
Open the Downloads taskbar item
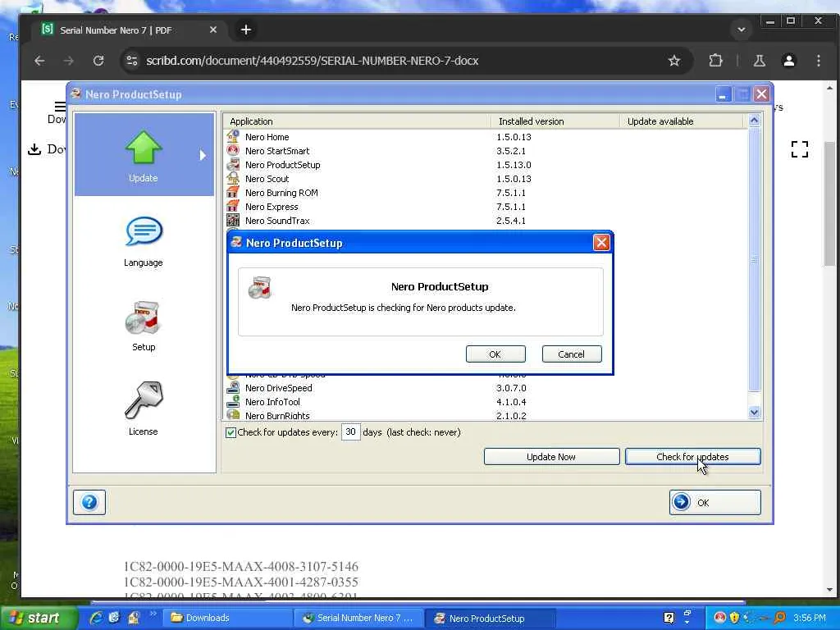pos(227,618)
